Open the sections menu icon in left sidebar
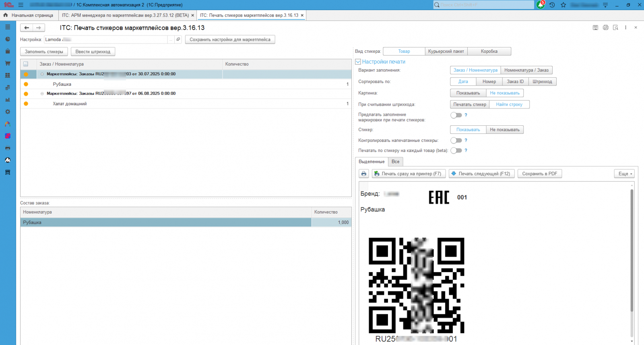 [x=8, y=27]
